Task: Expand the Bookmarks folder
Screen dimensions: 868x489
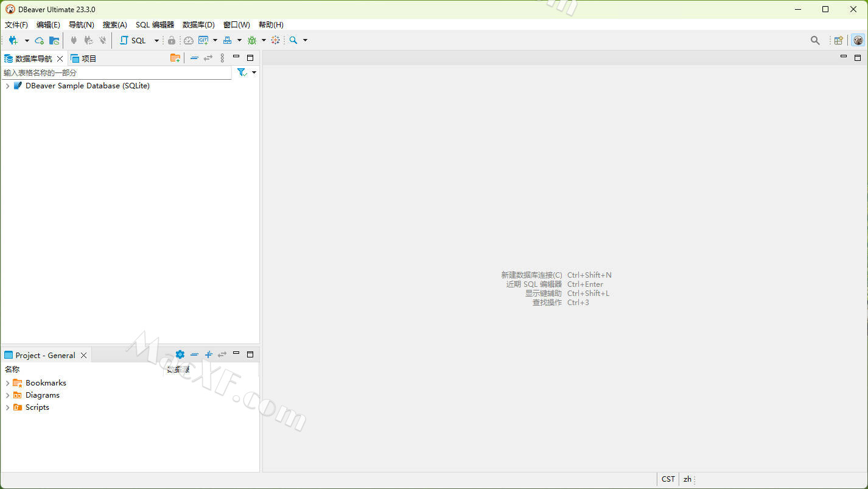Action: [7, 383]
